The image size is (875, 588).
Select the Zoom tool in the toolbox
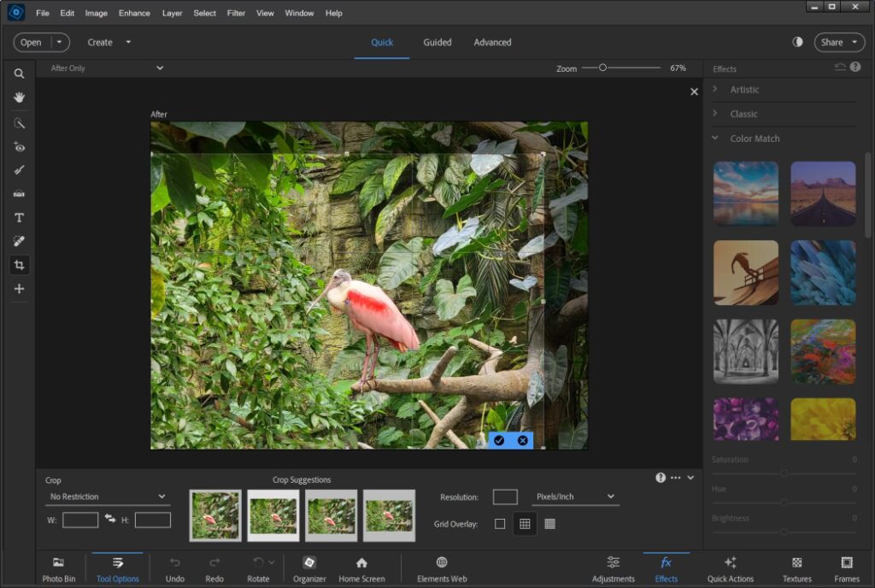[19, 74]
